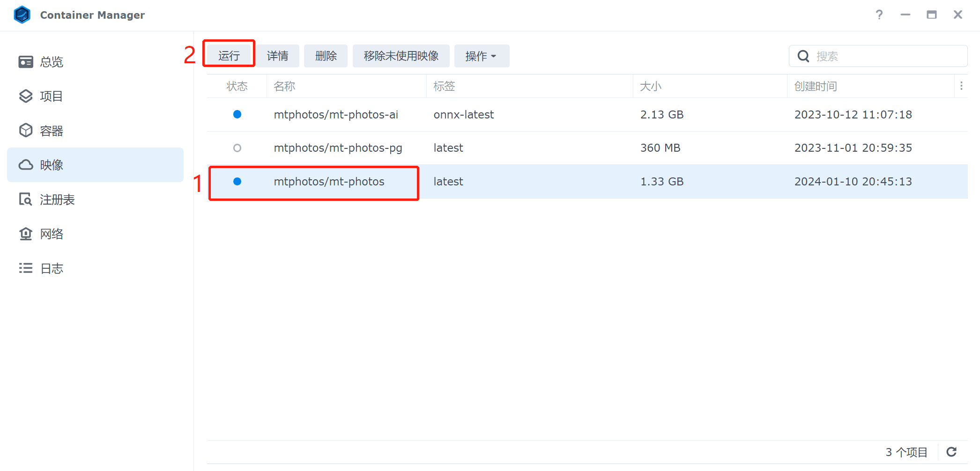Image resolution: width=980 pixels, height=471 pixels.
Task: Select the mtphotos/mt-photos-pg image name
Action: 338,148
